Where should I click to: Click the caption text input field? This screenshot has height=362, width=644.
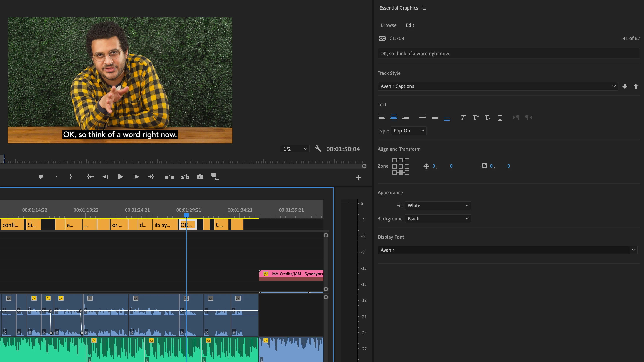tap(508, 54)
